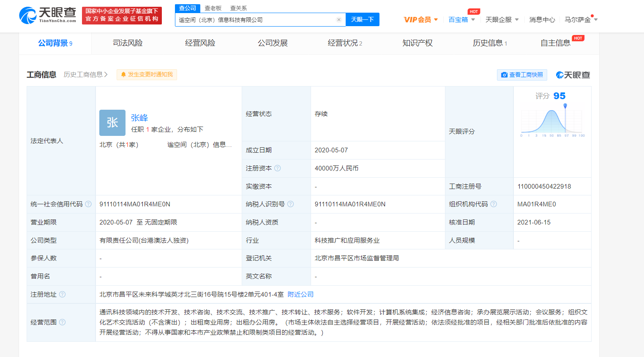Select the 查老板 search mode

[x=212, y=8]
